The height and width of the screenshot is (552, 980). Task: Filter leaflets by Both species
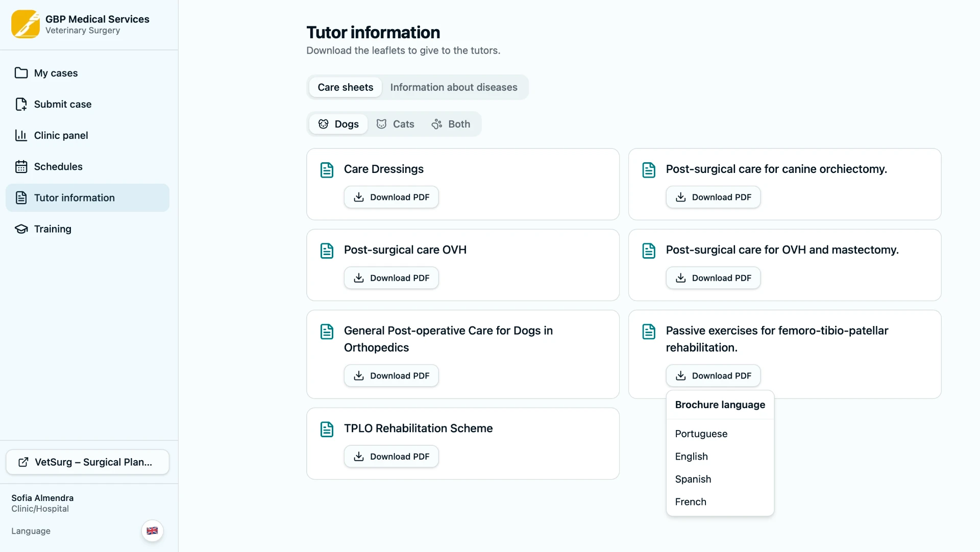(x=451, y=124)
